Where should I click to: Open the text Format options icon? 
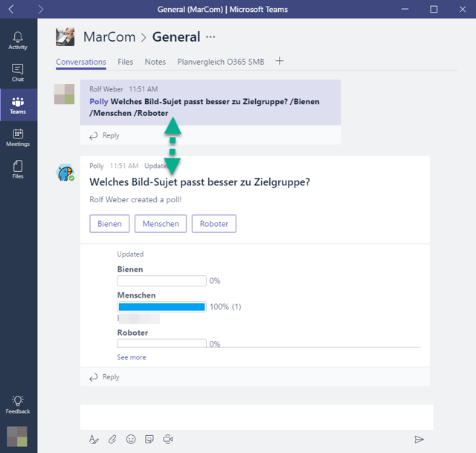click(94, 440)
